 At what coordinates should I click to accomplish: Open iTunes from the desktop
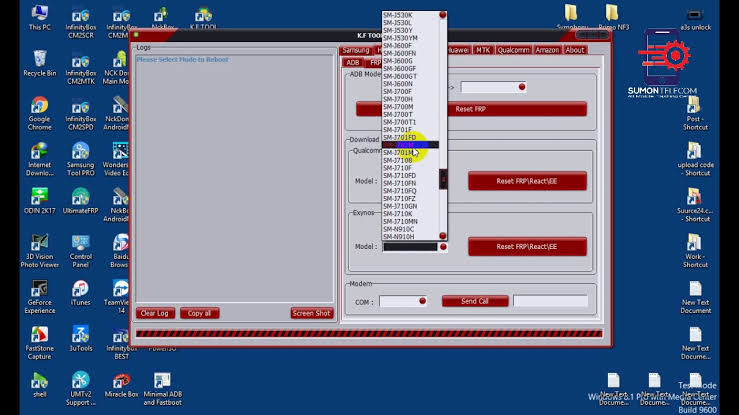pos(81,293)
